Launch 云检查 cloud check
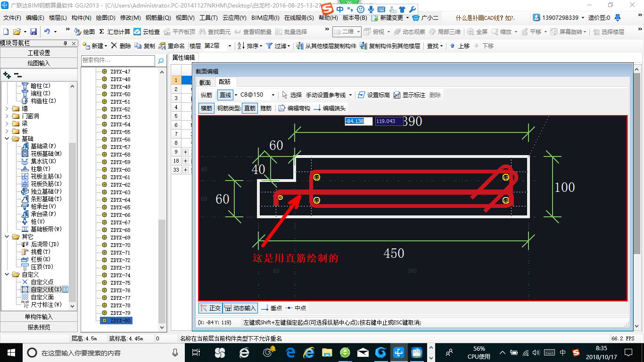 tap(147, 32)
